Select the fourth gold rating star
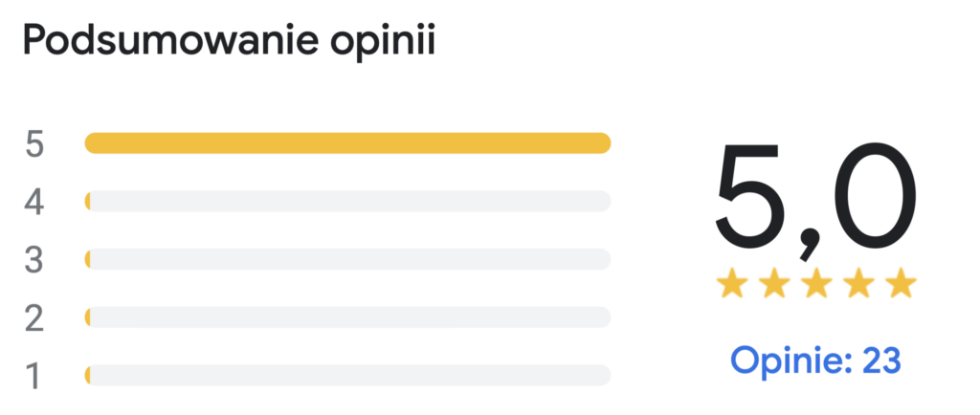The width and height of the screenshot is (980, 415). [858, 284]
